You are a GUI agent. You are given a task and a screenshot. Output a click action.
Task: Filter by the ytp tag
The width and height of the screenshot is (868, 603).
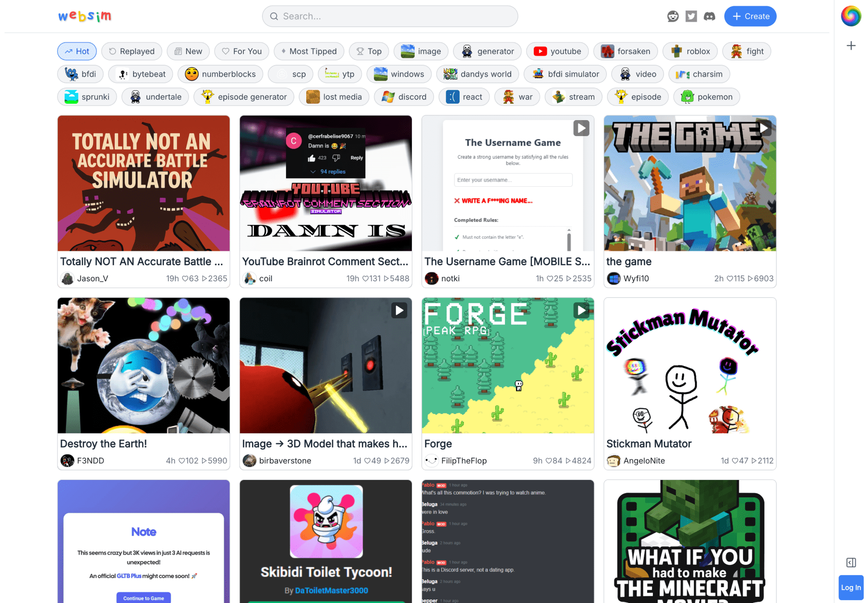point(340,74)
